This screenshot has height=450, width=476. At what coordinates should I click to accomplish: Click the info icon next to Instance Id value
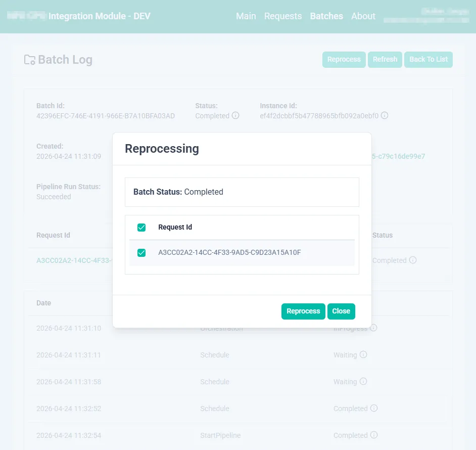tap(385, 116)
